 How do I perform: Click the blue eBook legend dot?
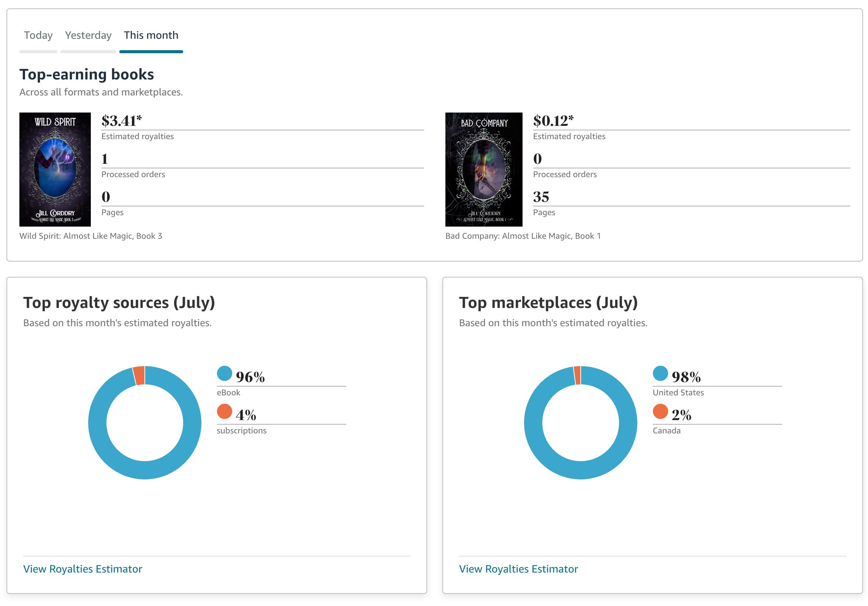225,373
